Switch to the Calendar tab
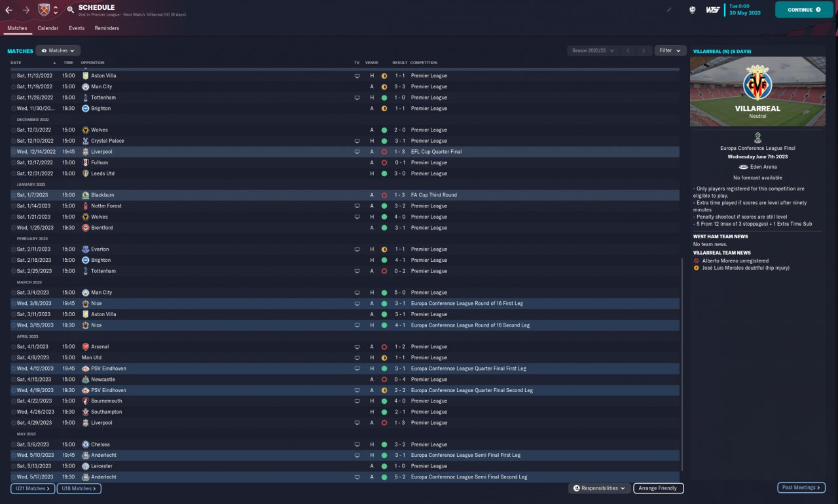The width and height of the screenshot is (838, 504). [x=48, y=28]
